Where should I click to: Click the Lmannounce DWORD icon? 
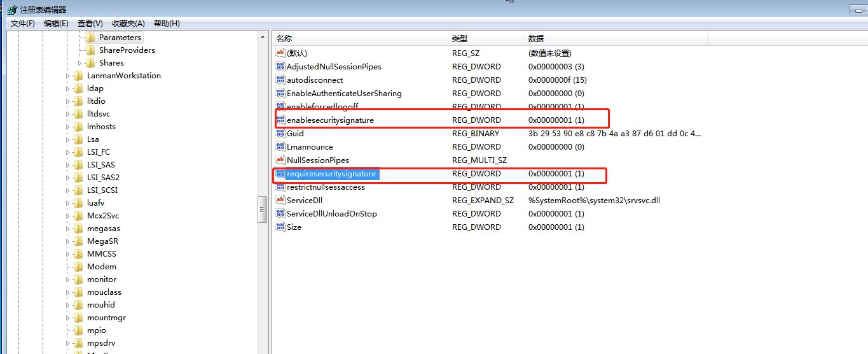(x=280, y=146)
